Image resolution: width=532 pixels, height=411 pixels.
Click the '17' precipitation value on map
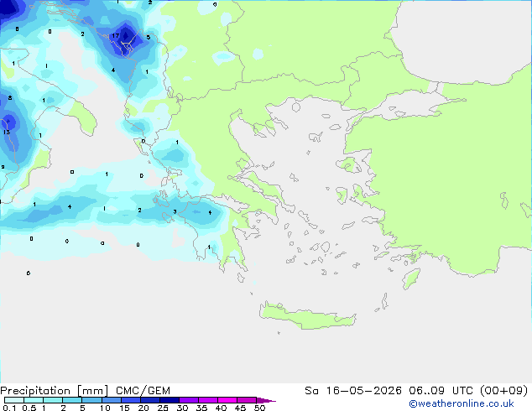(x=115, y=35)
